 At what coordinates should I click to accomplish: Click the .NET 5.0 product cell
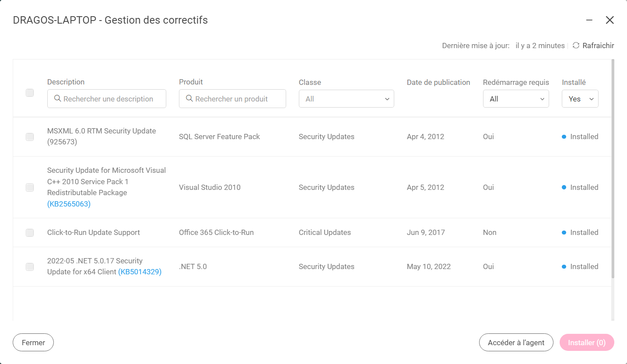pyautogui.click(x=193, y=266)
